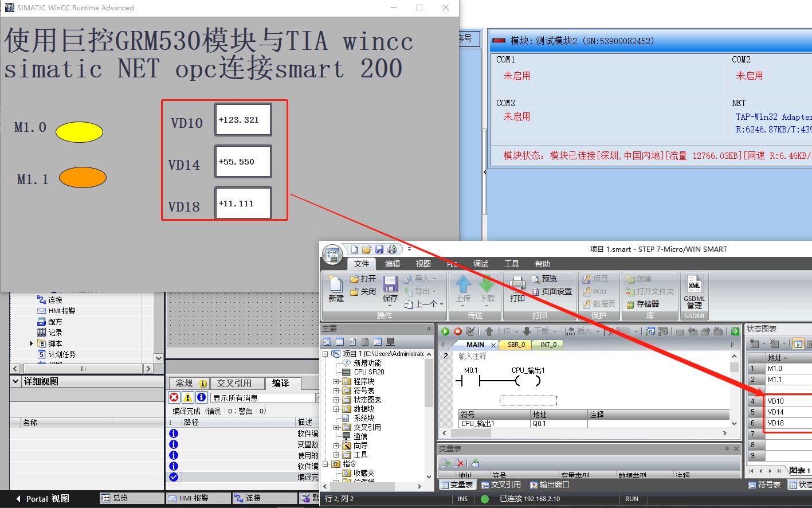Click the orange M1.1 indicator in WinCC Runtime

[83, 177]
